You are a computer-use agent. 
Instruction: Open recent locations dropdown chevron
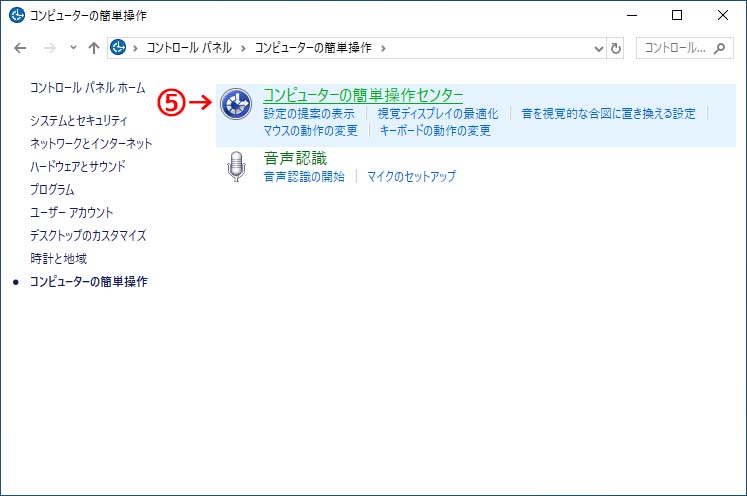(x=72, y=47)
